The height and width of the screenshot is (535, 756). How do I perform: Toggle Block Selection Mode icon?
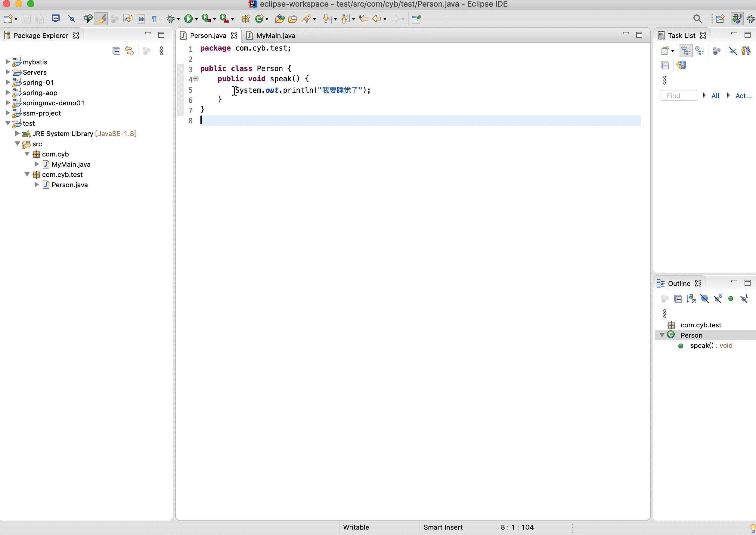pyautogui.click(x=141, y=19)
